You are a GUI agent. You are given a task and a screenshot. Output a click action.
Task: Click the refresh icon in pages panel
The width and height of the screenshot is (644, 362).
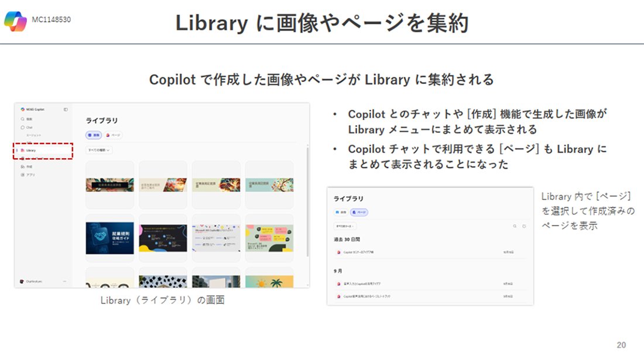pos(524,226)
